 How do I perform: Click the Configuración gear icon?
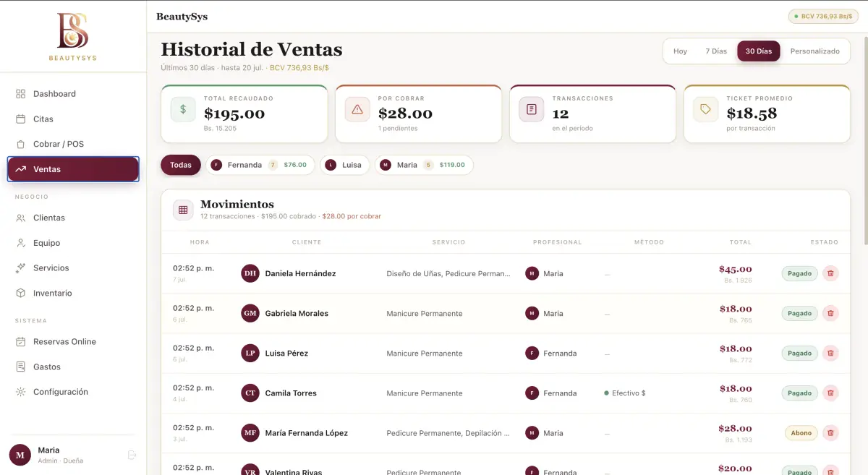pos(20,392)
